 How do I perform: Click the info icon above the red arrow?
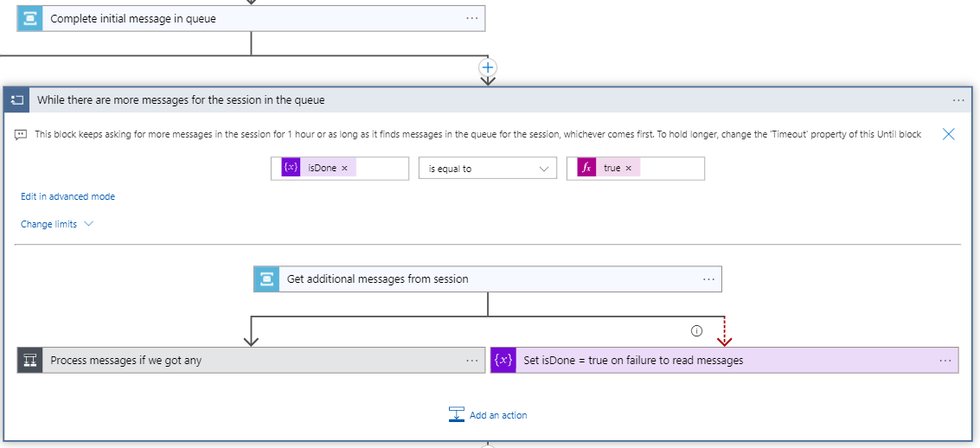pos(696,330)
